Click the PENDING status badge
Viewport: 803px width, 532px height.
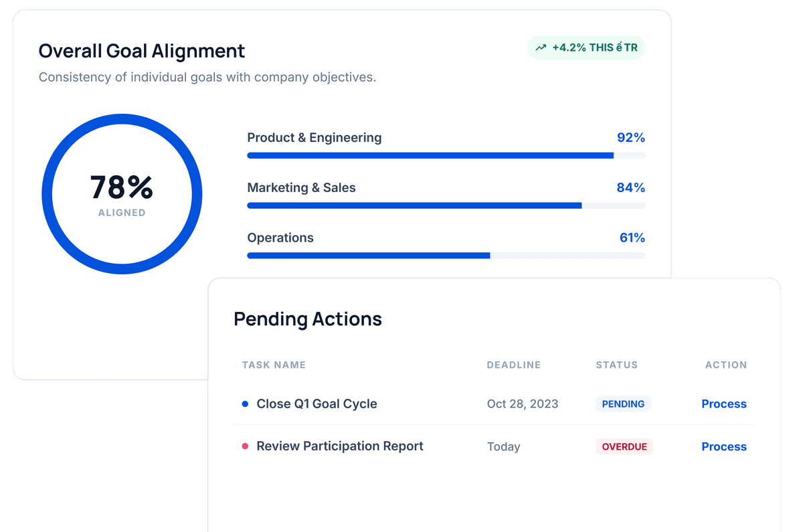623,404
